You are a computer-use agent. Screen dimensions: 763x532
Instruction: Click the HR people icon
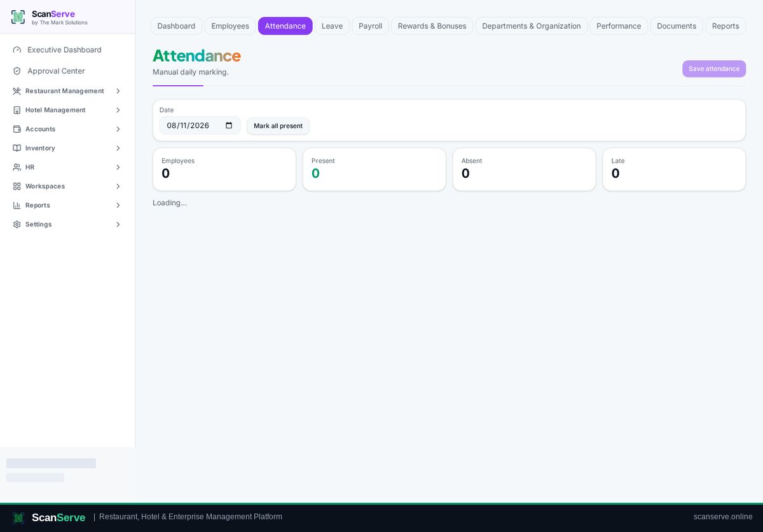pyautogui.click(x=17, y=167)
